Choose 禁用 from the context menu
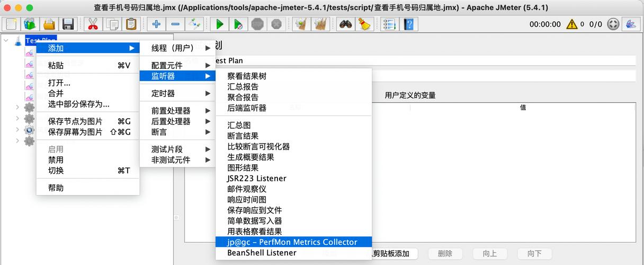The width and height of the screenshot is (644, 265). [x=88, y=160]
